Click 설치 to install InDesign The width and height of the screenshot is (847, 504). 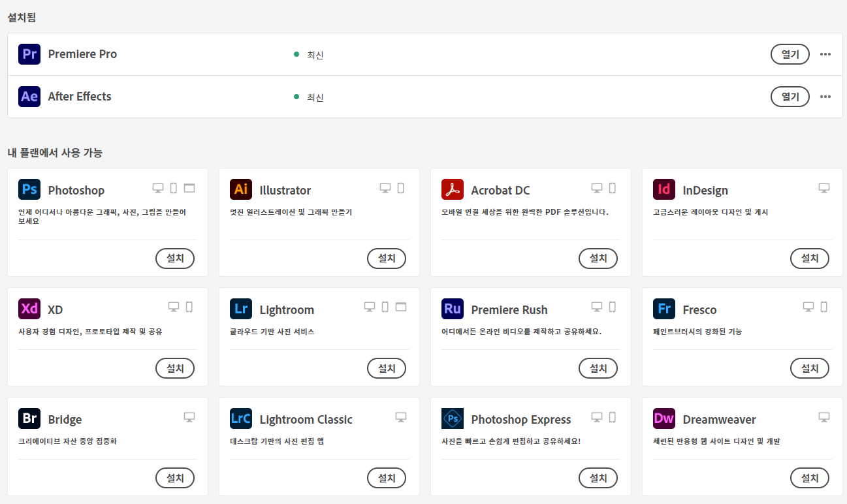pos(810,259)
